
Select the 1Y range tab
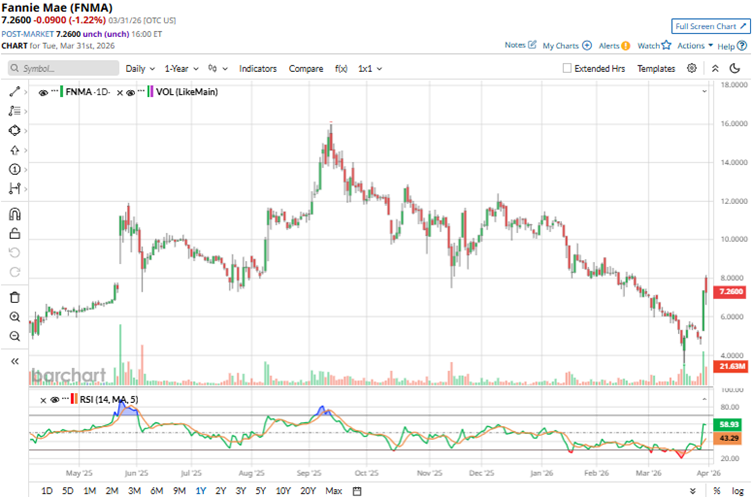coord(201,491)
